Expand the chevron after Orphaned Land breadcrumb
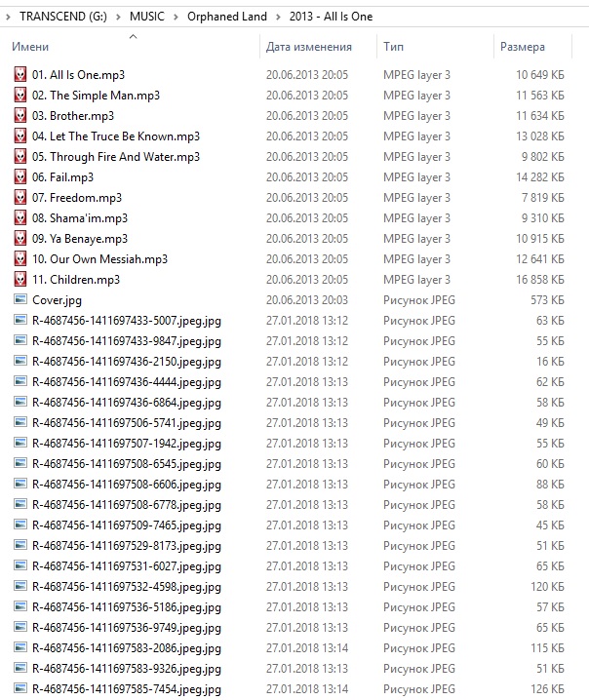Viewport: 589px width, 700px height. coord(277,18)
